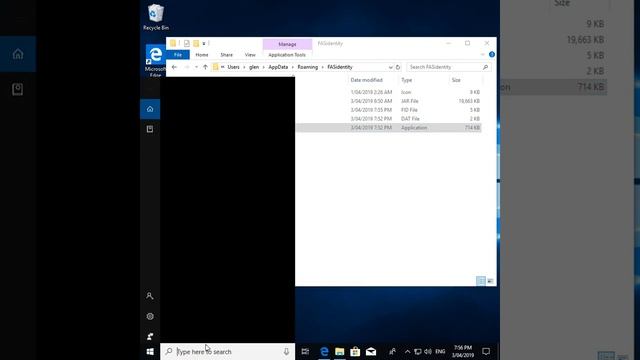Image resolution: width=640 pixels, height=360 pixels.
Task: Click the Properties icon in Explorer title bar
Action: pyautogui.click(x=187, y=43)
